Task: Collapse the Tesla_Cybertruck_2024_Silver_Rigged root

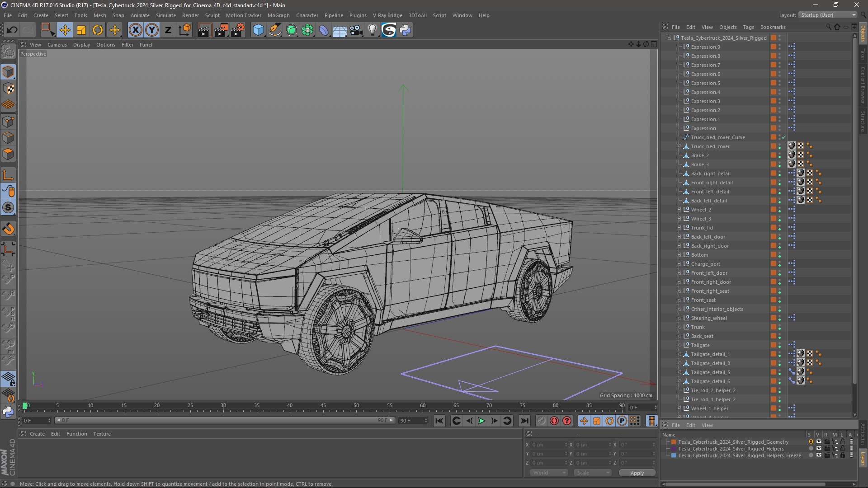Action: coord(669,38)
